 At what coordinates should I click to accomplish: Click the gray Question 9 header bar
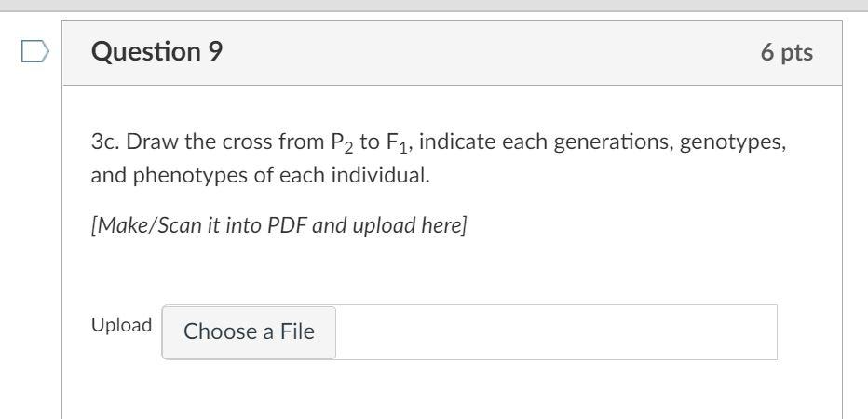coord(453,53)
